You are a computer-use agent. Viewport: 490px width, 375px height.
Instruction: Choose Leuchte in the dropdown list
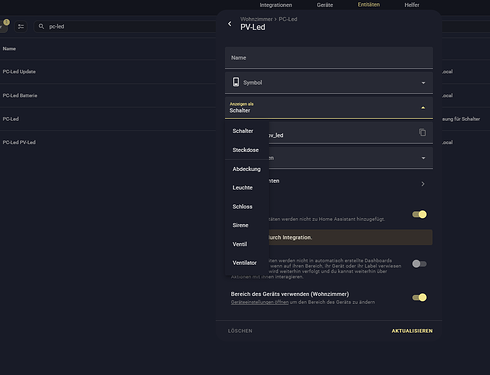pos(243,188)
